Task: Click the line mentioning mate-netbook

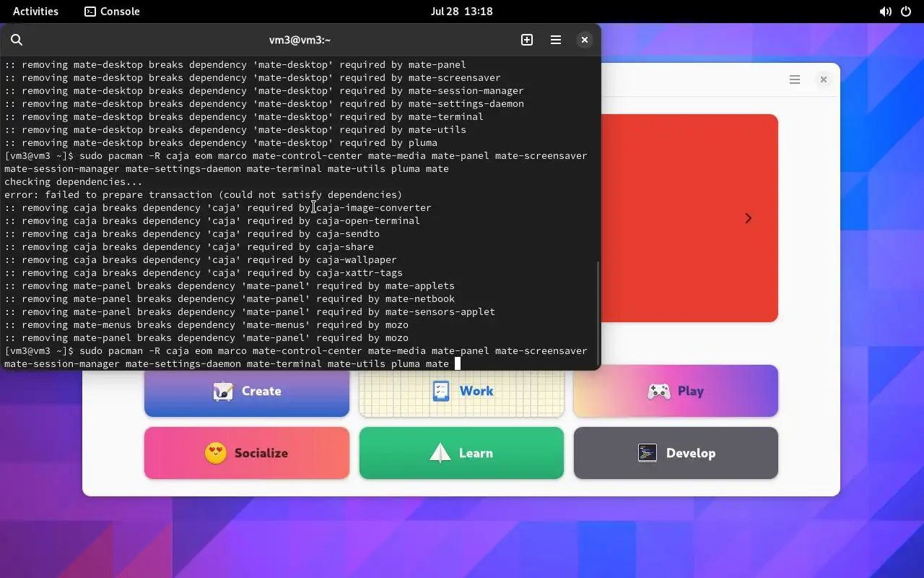Action: pos(230,298)
